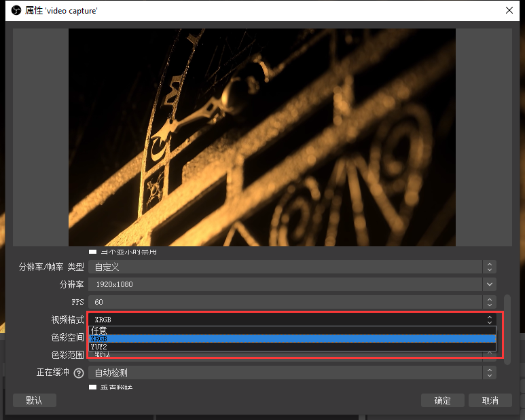The height and width of the screenshot is (420, 525).
Task: Click the FPS label
Action: click(x=77, y=302)
